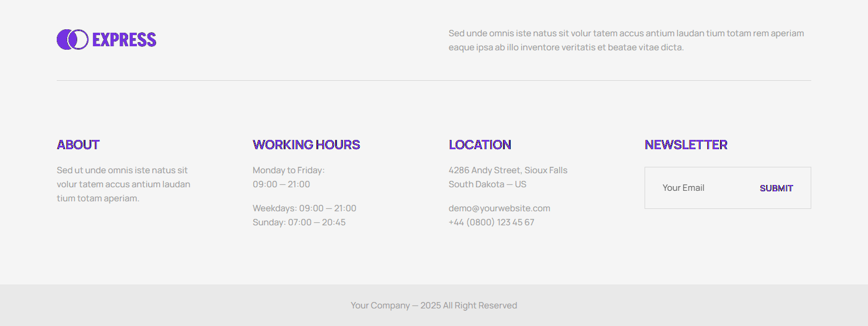Click the Monday to Friday label
The image size is (868, 326).
[x=288, y=170]
